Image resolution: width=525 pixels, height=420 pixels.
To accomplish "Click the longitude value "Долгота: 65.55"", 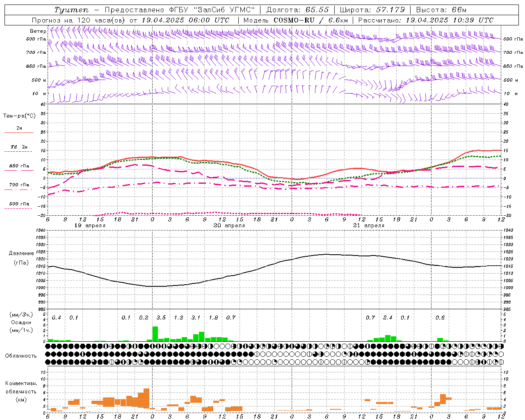I will tap(298, 10).
